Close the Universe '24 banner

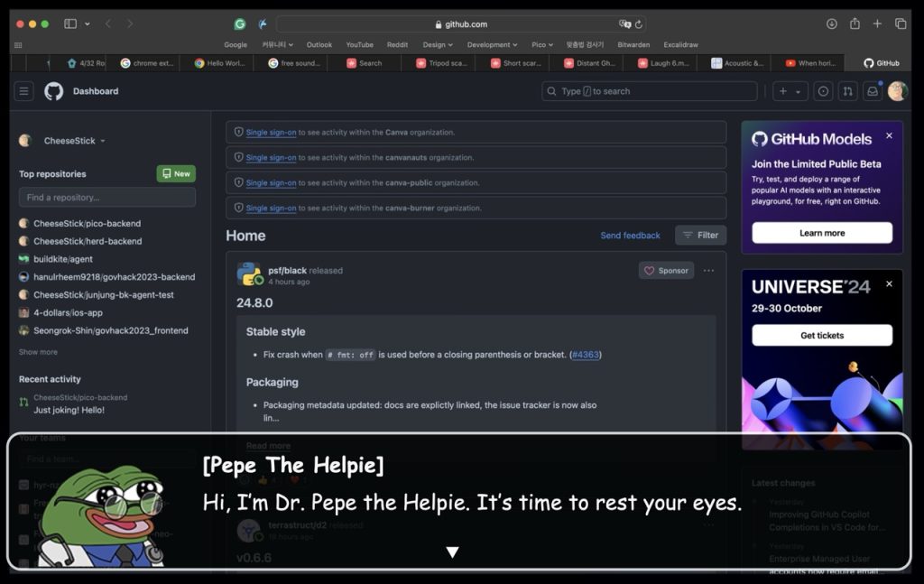click(889, 283)
